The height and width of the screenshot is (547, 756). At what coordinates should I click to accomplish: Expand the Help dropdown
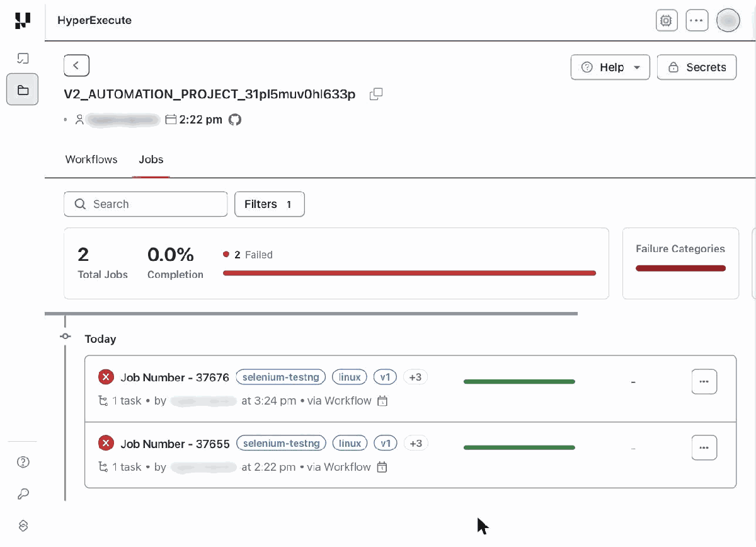click(610, 67)
